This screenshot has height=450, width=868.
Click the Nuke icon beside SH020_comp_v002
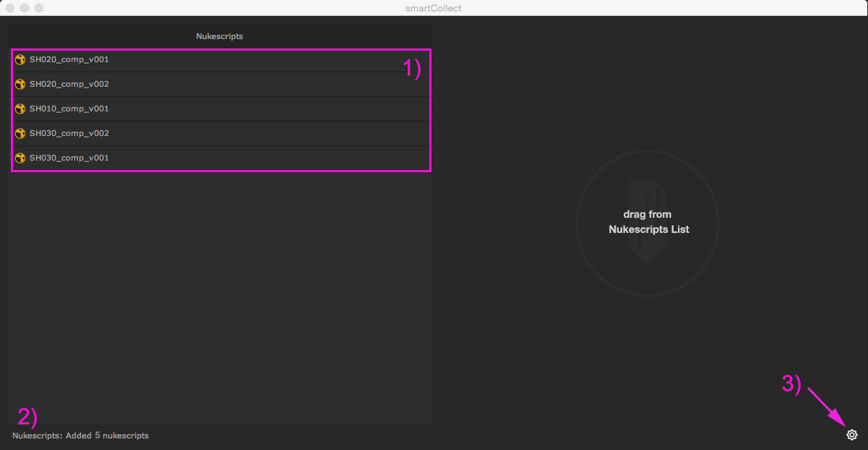(x=20, y=84)
